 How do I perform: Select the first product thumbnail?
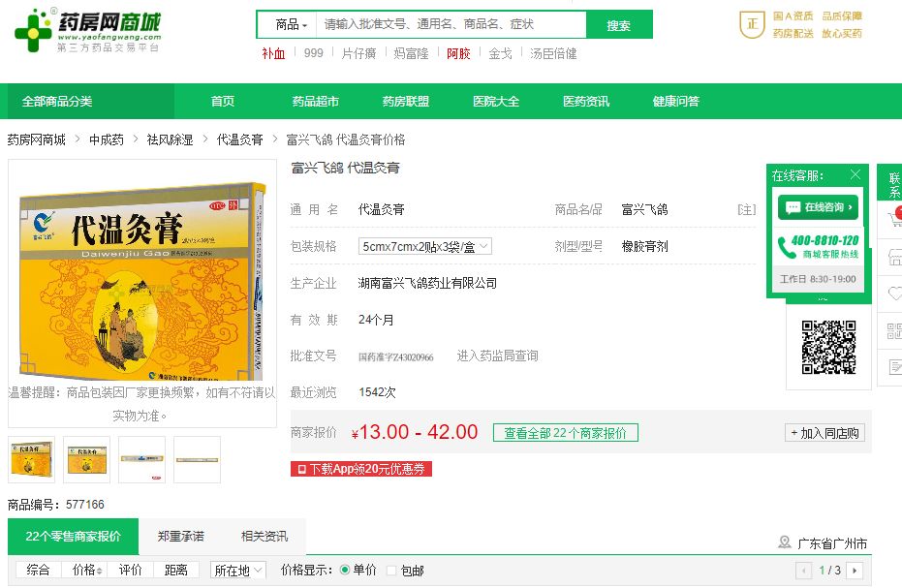click(32, 460)
